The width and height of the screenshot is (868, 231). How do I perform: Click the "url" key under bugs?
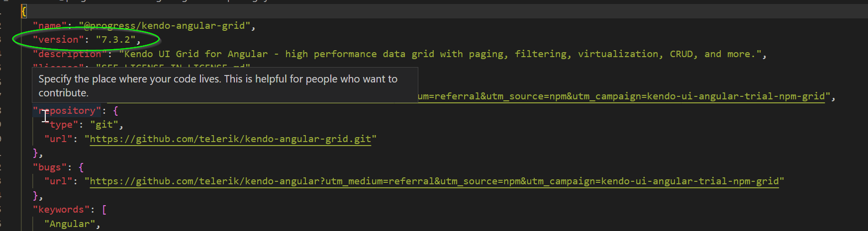coord(58,181)
